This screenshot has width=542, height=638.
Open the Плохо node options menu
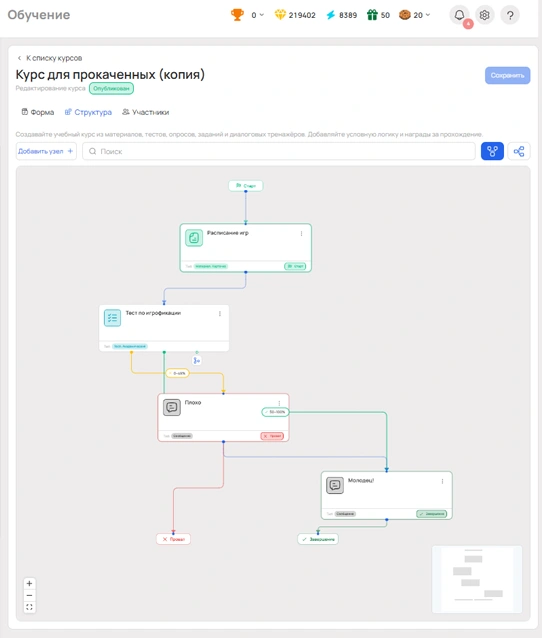pos(279,403)
